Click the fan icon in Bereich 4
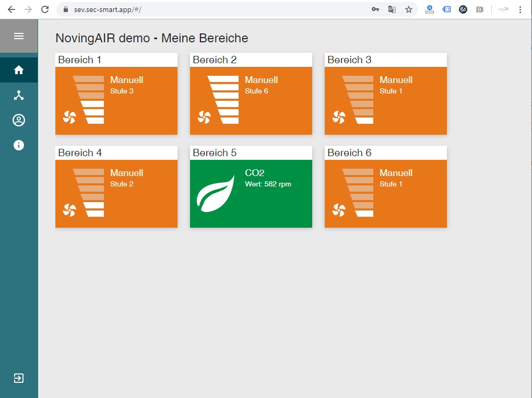The height and width of the screenshot is (398, 532). click(x=69, y=210)
